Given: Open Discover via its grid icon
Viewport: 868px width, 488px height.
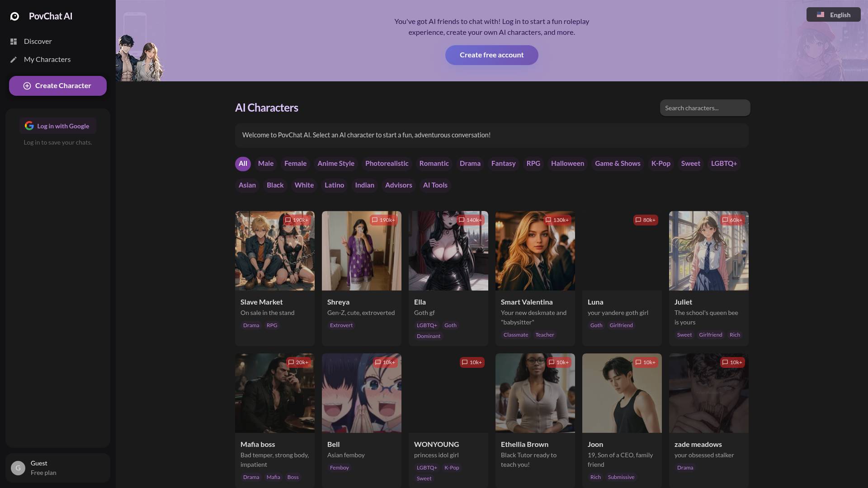Looking at the screenshot, I should 14,42.
